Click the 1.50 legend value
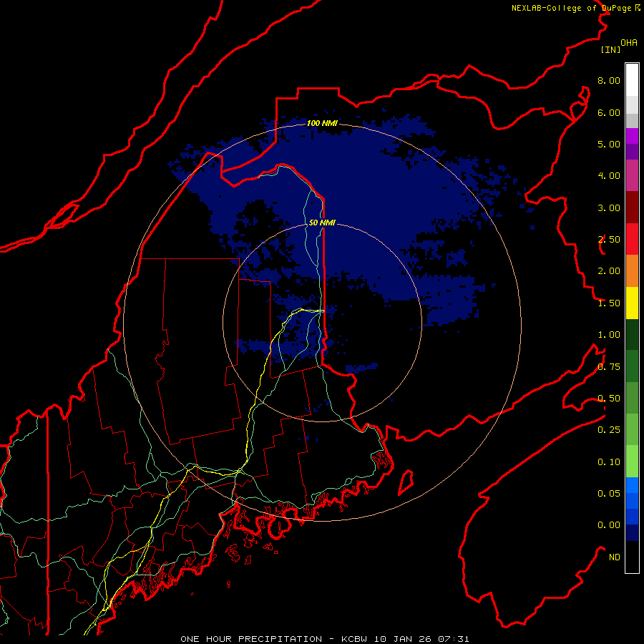 click(x=609, y=303)
